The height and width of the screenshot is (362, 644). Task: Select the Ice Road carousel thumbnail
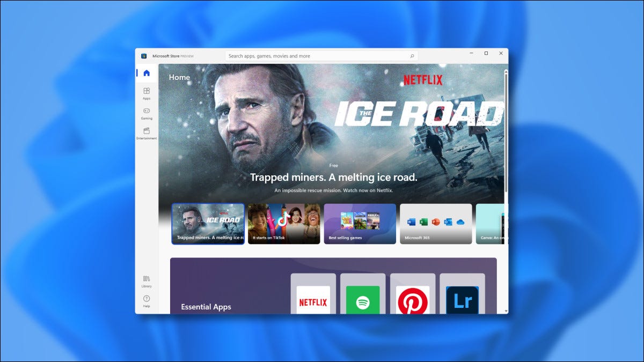click(x=208, y=224)
